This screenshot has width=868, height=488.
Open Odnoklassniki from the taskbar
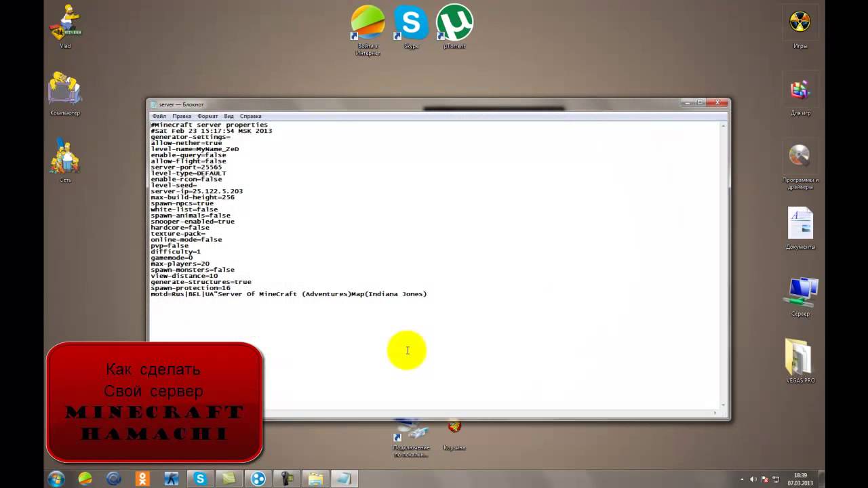click(x=142, y=479)
